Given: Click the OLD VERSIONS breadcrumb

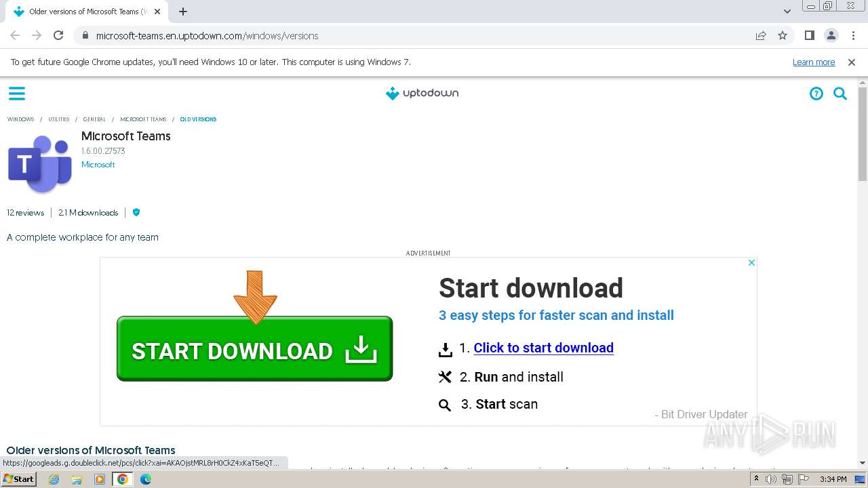Looking at the screenshot, I should click(x=198, y=119).
